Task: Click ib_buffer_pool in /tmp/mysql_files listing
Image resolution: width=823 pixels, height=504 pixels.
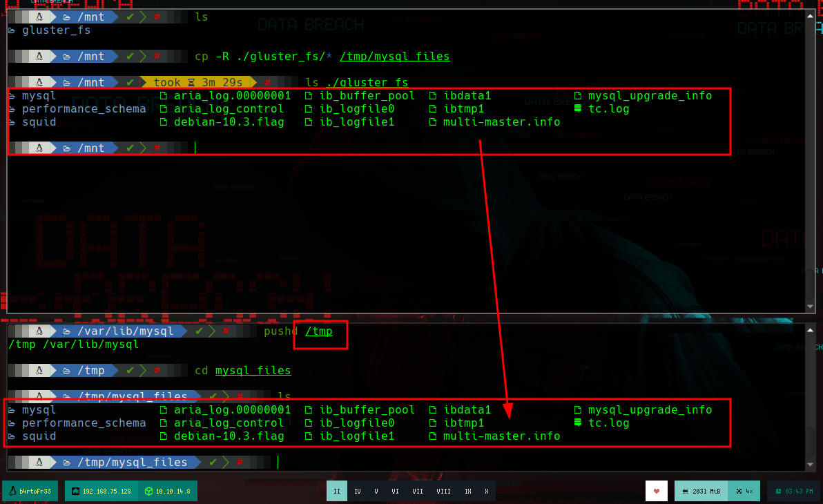Action: (x=367, y=409)
